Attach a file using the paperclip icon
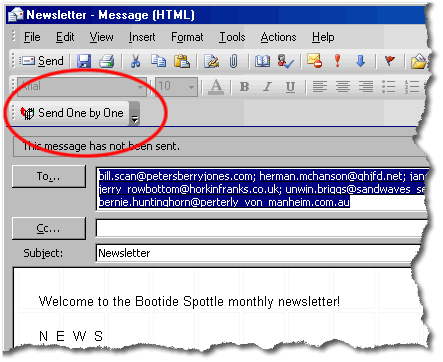 (x=234, y=61)
